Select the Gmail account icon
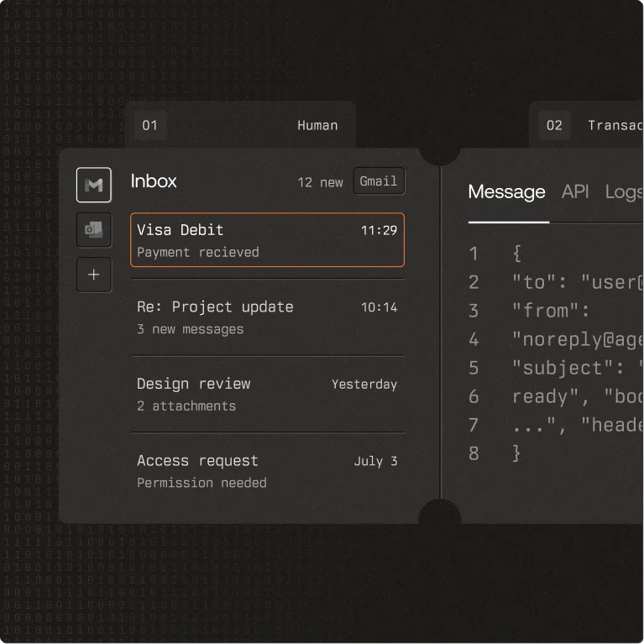This screenshot has width=644, height=644. [x=94, y=185]
